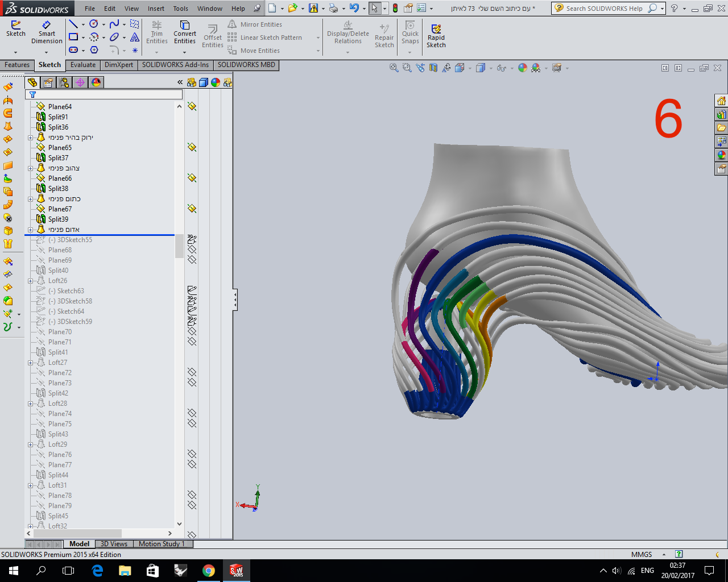This screenshot has width=728, height=582.
Task: Click the feature tree vertical scrollbar
Action: click(x=180, y=246)
